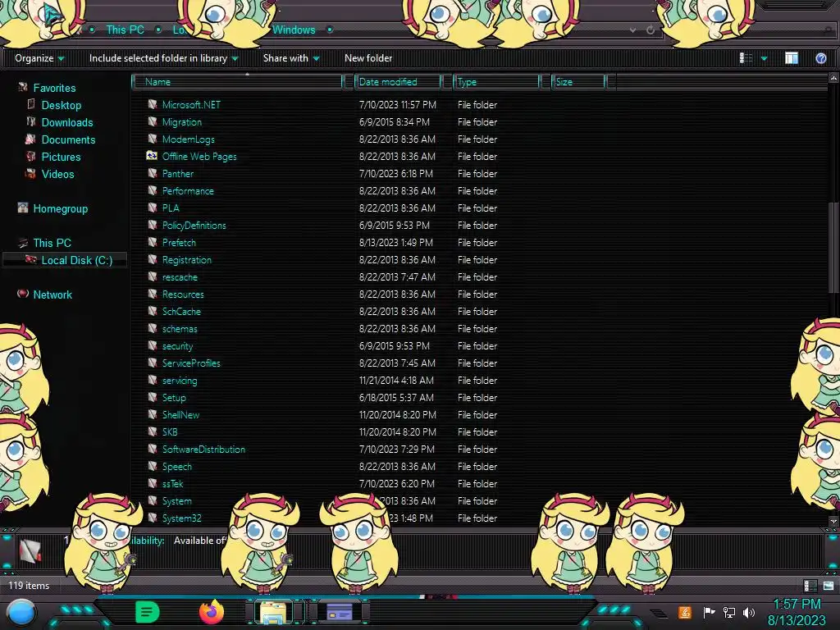Switch to large icons view in status bar

click(829, 586)
